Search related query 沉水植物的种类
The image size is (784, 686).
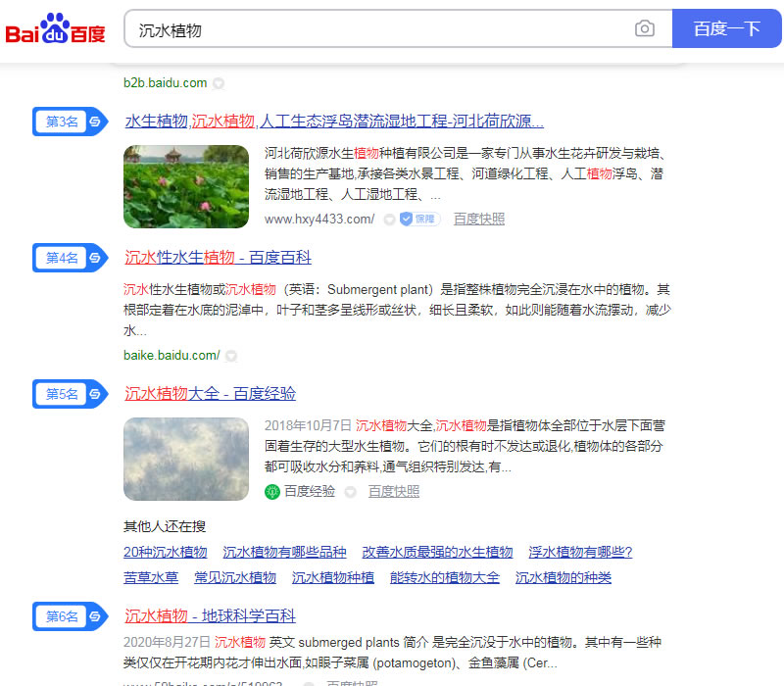[563, 577]
